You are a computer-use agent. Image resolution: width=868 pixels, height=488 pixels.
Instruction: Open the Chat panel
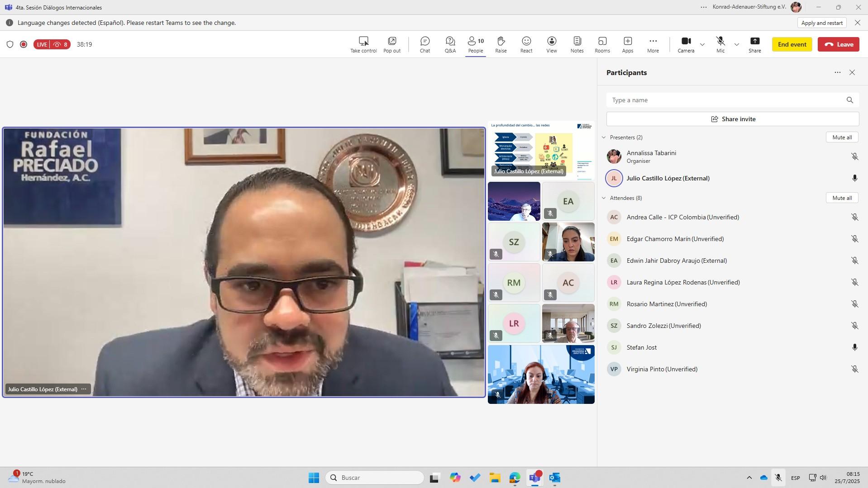point(424,44)
